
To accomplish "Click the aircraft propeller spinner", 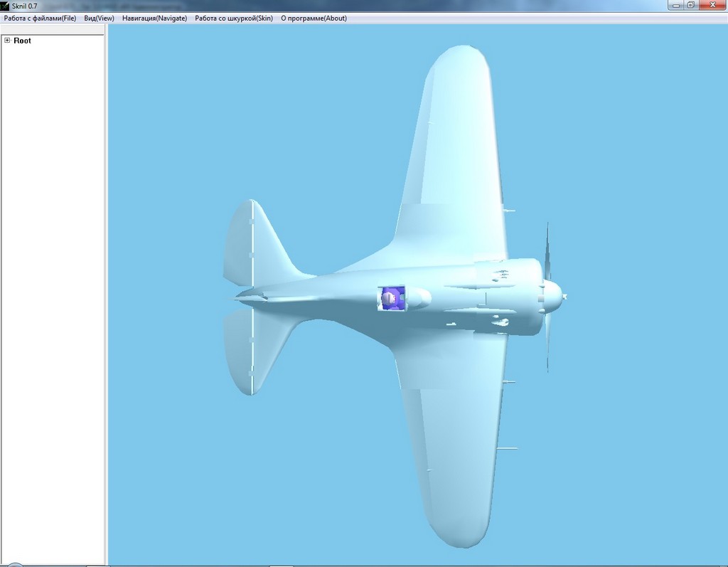I will pyautogui.click(x=552, y=296).
